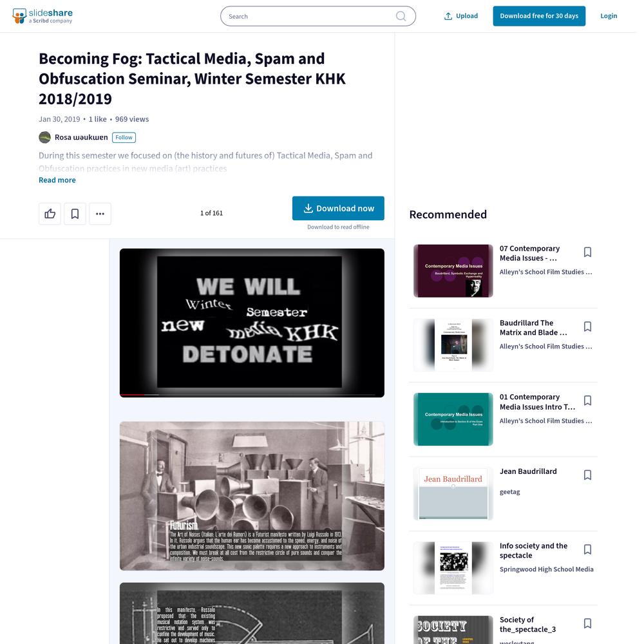
Task: Bookmark 'Jean Baudrillard' recommendation
Action: tap(587, 475)
